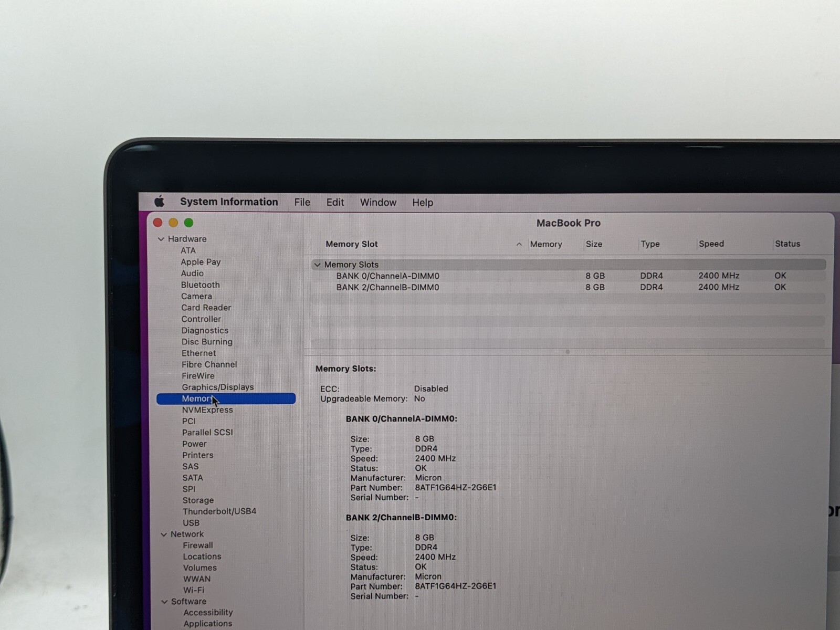Collapse the Software section in sidebar
Viewport: 840px width, 630px height.
[164, 602]
